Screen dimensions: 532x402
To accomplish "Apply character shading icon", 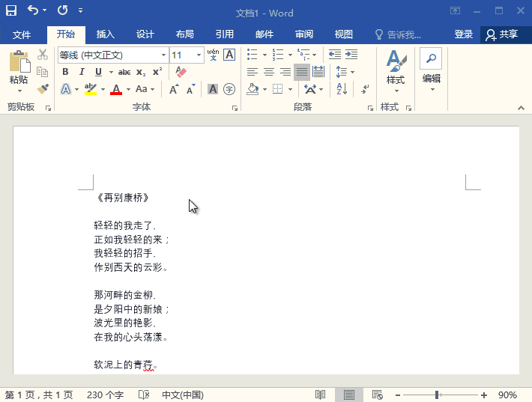I will pyautogui.click(x=213, y=89).
